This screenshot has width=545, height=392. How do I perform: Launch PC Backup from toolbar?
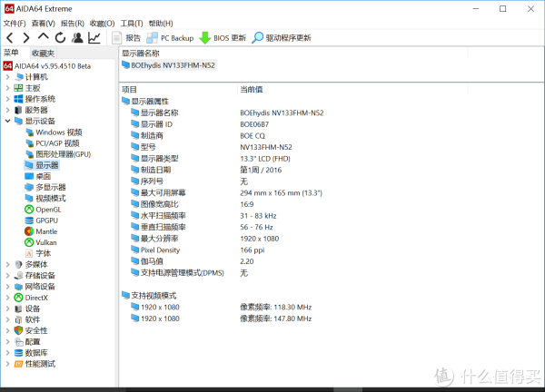tap(170, 38)
